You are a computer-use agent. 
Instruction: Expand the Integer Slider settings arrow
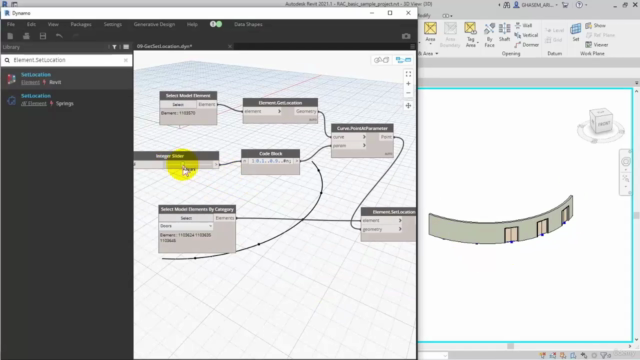[216, 164]
